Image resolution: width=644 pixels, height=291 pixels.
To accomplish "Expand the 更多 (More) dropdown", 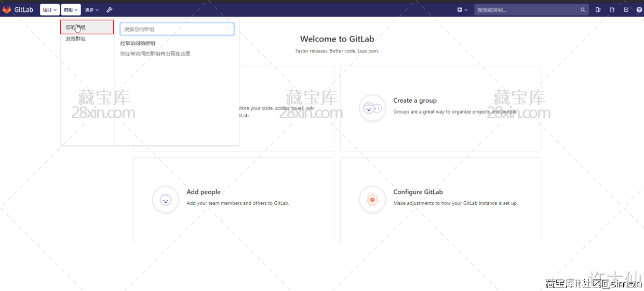I will pos(91,9).
